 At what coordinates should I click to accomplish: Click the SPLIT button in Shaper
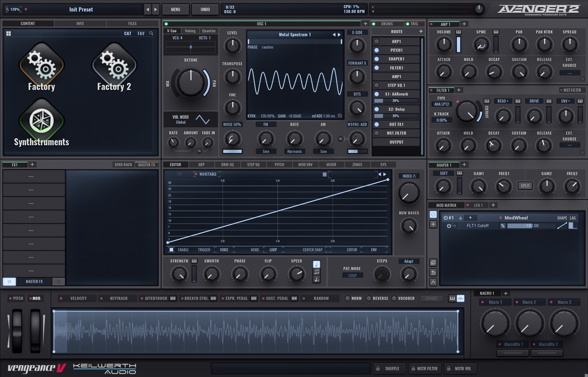pos(525,186)
